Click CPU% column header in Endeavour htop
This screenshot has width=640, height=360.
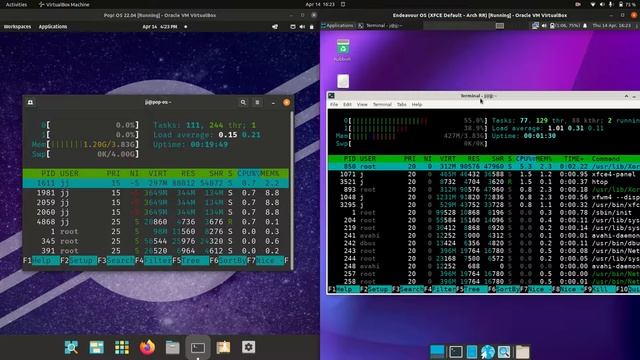(x=525, y=159)
